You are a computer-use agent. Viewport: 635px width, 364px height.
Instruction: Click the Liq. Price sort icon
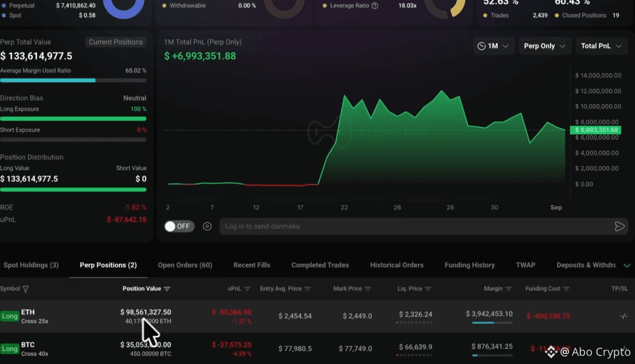[x=428, y=289]
